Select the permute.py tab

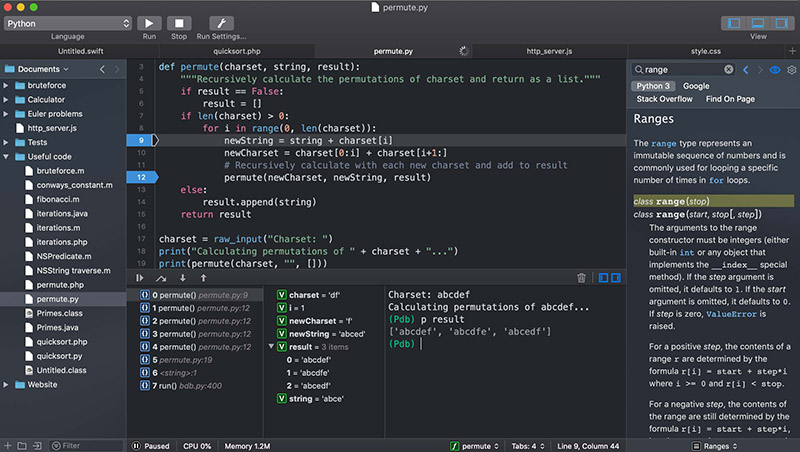coord(393,51)
